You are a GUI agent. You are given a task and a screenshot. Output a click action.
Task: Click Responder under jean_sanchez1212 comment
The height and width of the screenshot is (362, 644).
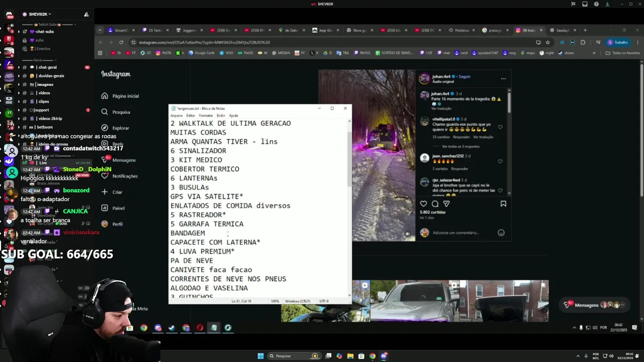(x=459, y=168)
